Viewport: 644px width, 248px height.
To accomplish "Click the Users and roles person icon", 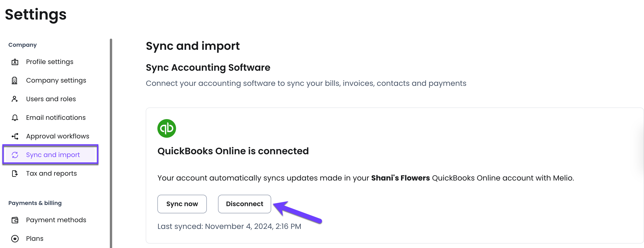I will point(15,99).
